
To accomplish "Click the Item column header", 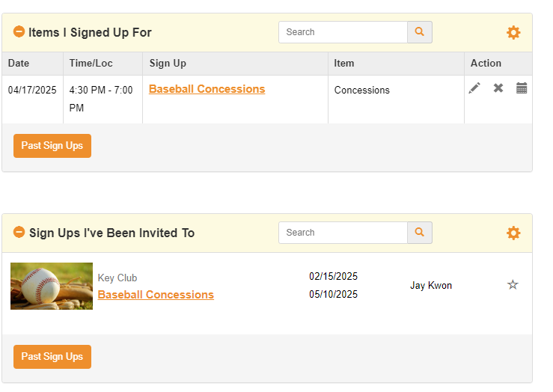I will coord(344,64).
